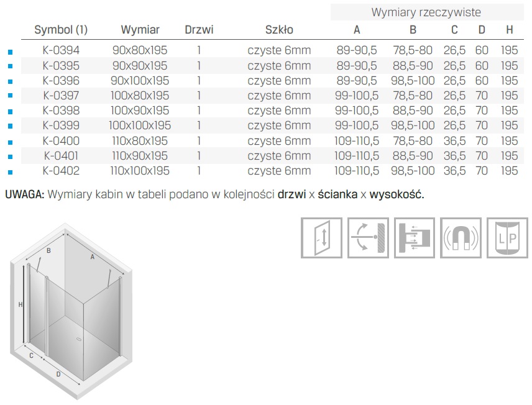
Task: Click the bold word drzwi in note
Action: coord(291,194)
